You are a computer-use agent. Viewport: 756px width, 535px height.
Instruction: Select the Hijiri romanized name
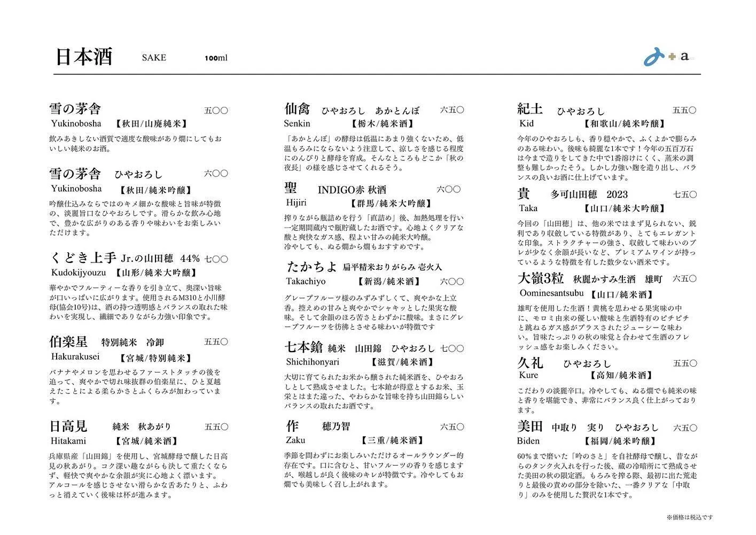[x=297, y=203]
